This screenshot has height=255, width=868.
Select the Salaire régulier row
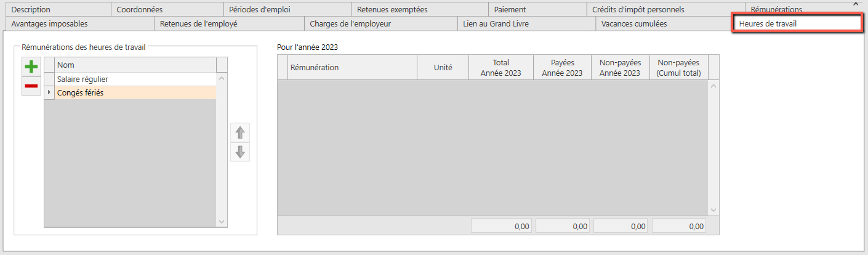click(x=130, y=79)
